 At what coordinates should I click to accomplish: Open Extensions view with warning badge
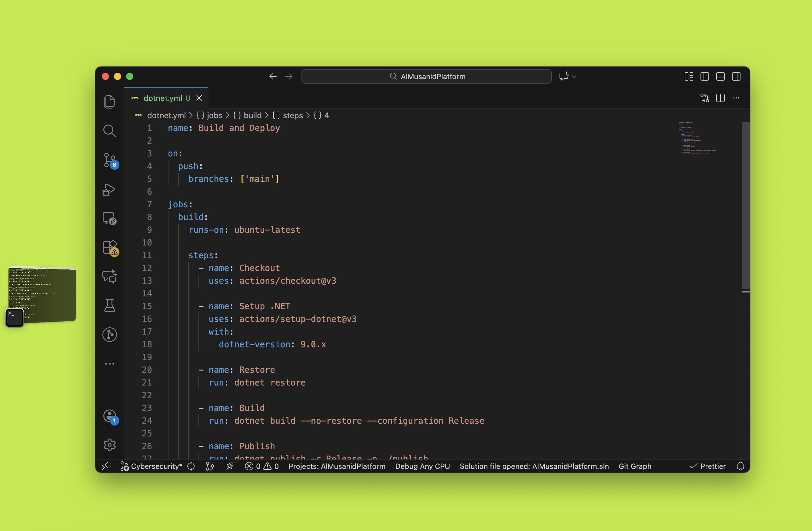pyautogui.click(x=109, y=247)
